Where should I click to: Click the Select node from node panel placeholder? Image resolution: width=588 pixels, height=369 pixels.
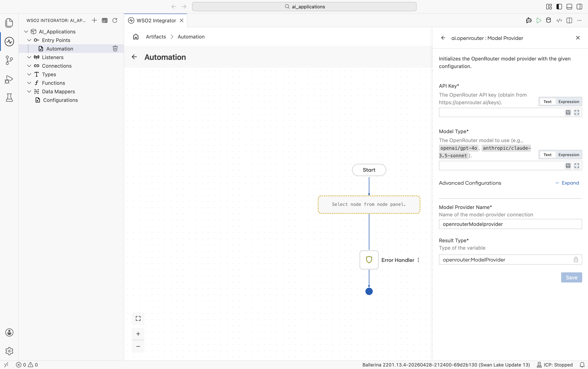369,205
